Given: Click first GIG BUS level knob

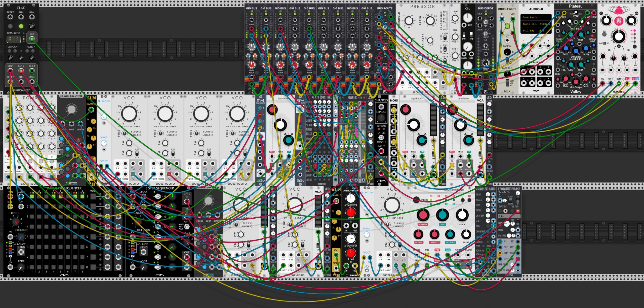Looking at the screenshot, I should [252, 65].
